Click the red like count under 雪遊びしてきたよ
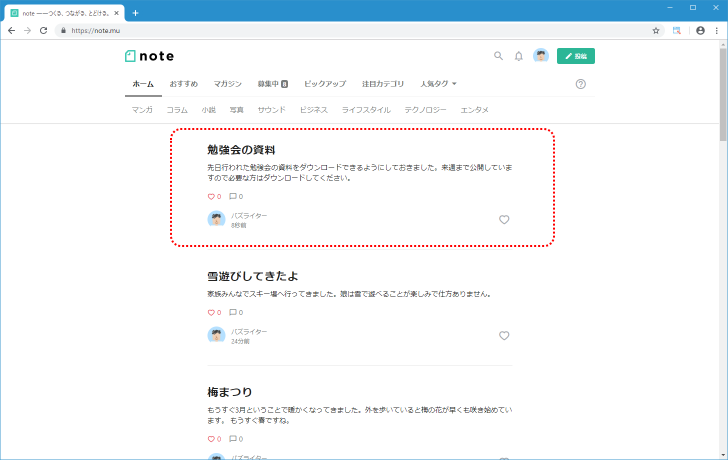This screenshot has height=460, width=728. pyautogui.click(x=214, y=312)
